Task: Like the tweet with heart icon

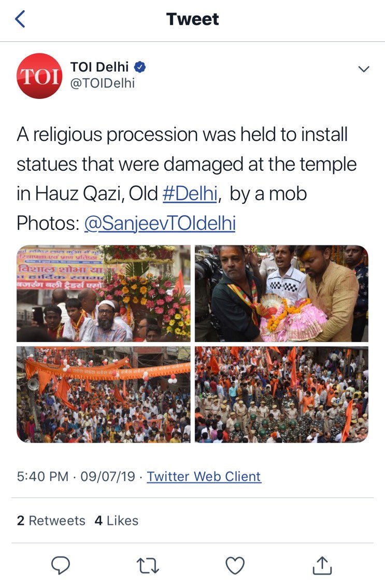Action: point(235,565)
